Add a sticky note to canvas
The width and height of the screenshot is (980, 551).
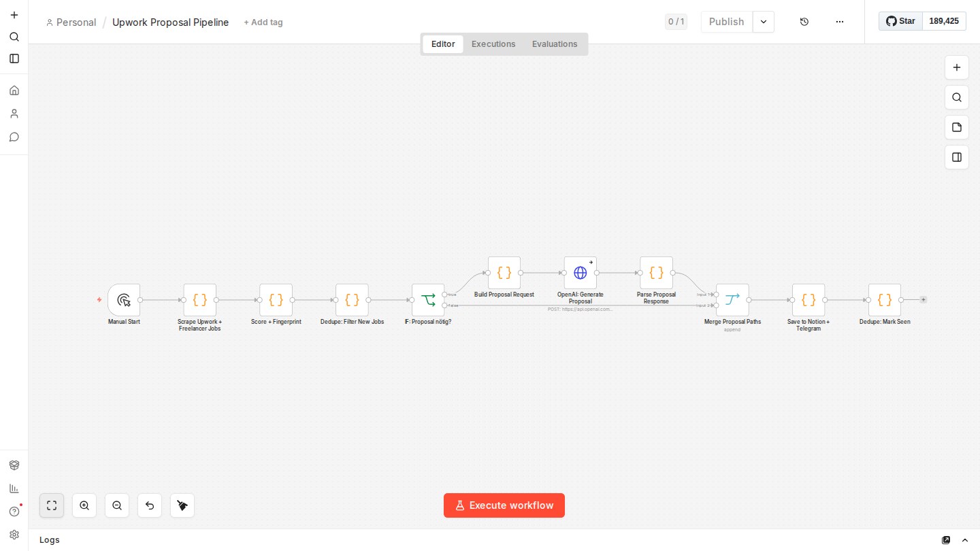click(x=957, y=127)
